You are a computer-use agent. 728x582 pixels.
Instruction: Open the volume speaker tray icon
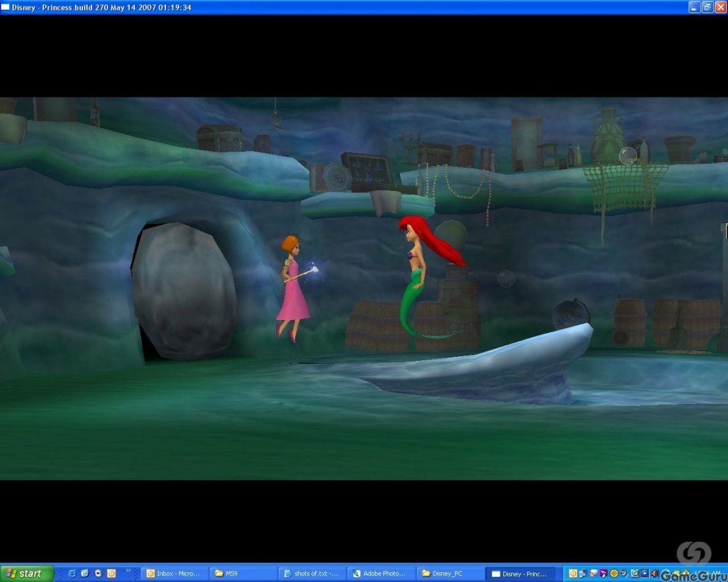tap(655, 573)
